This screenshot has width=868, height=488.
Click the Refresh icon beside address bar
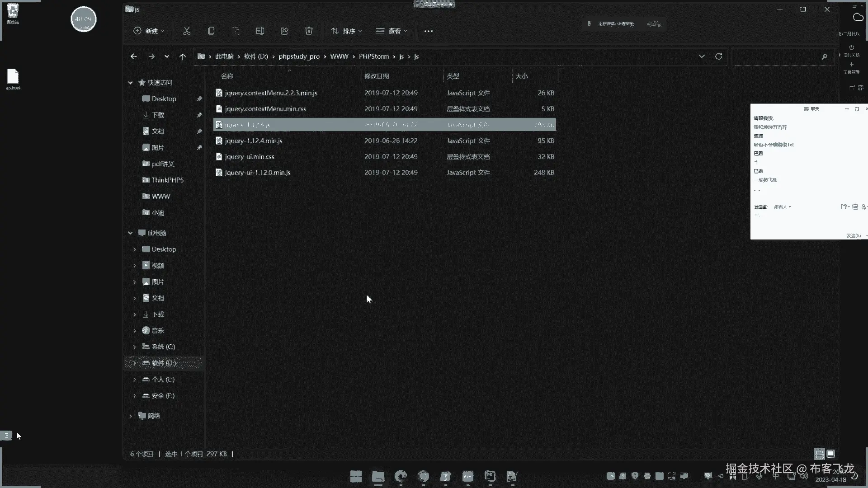click(718, 56)
